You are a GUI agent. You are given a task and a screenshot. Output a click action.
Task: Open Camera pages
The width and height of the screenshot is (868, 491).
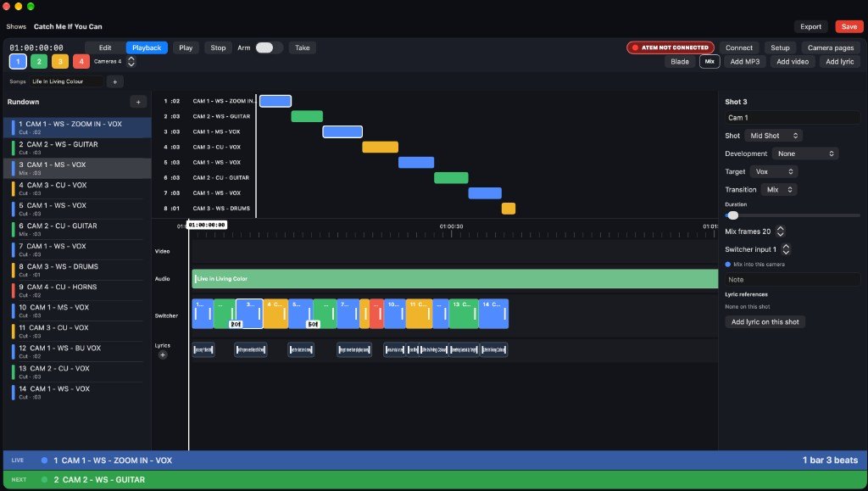pos(831,47)
